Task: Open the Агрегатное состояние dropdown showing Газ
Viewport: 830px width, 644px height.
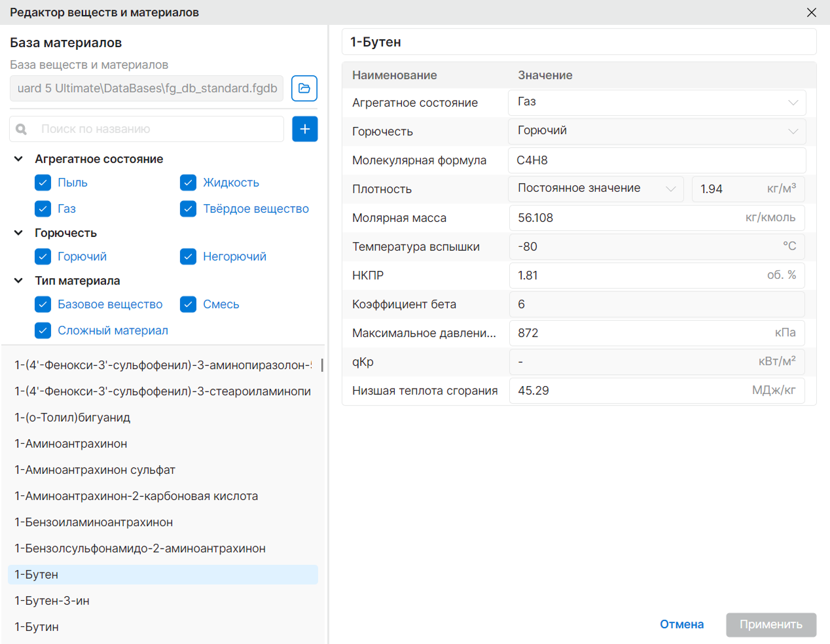Action: [657, 103]
